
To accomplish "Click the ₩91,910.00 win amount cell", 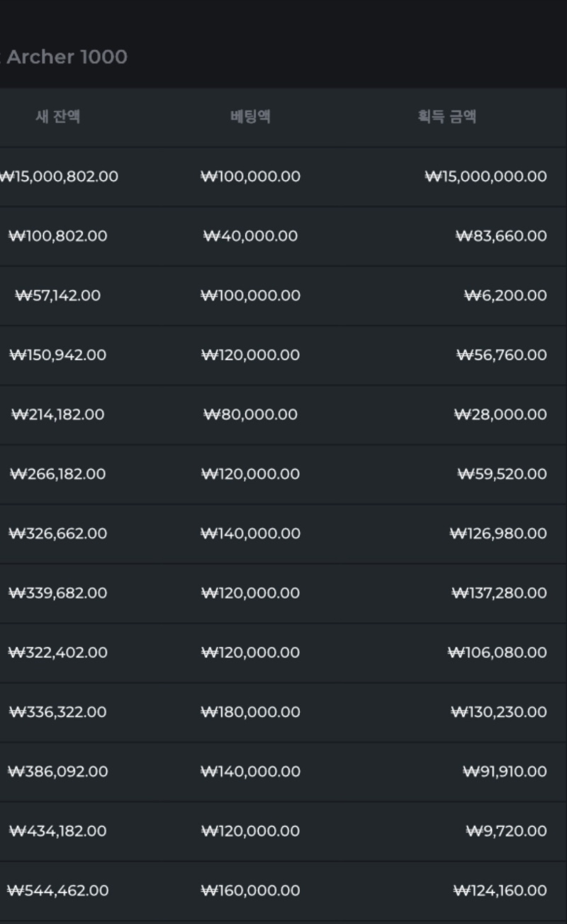I will (505, 772).
